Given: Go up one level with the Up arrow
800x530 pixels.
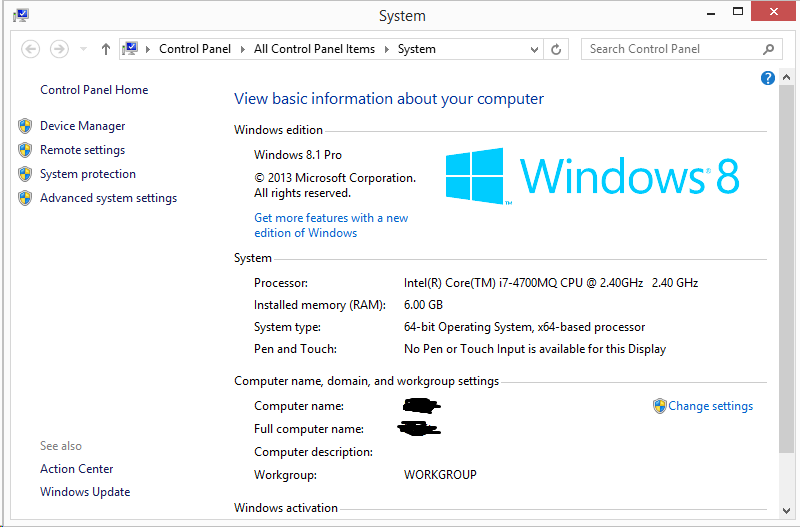Looking at the screenshot, I should 106,49.
